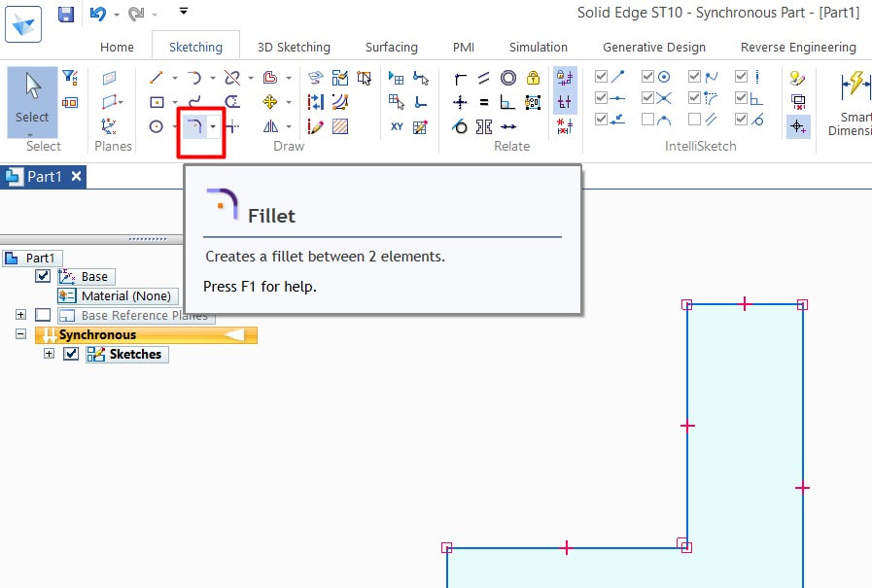Switch to the Surfacing ribbon tab
Viewport: 872px width, 588px height.
click(x=391, y=47)
